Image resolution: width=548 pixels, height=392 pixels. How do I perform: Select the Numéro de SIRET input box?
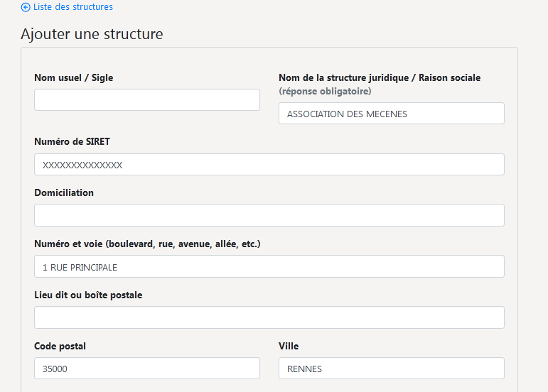coord(269,165)
